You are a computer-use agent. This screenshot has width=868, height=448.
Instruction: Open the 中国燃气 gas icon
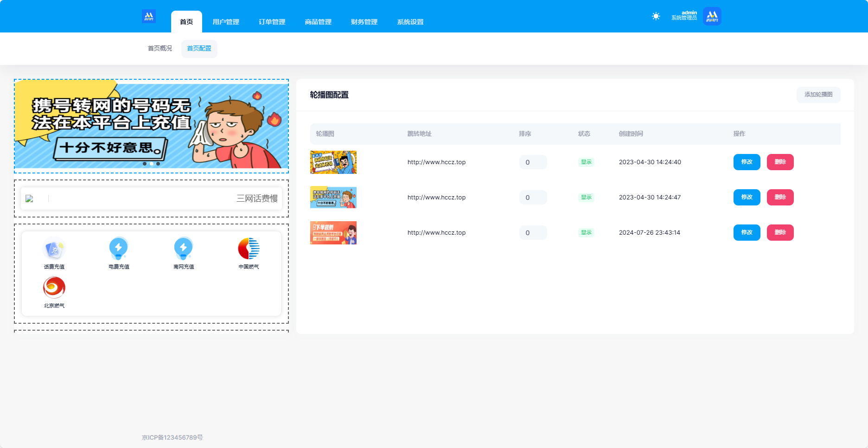[249, 249]
